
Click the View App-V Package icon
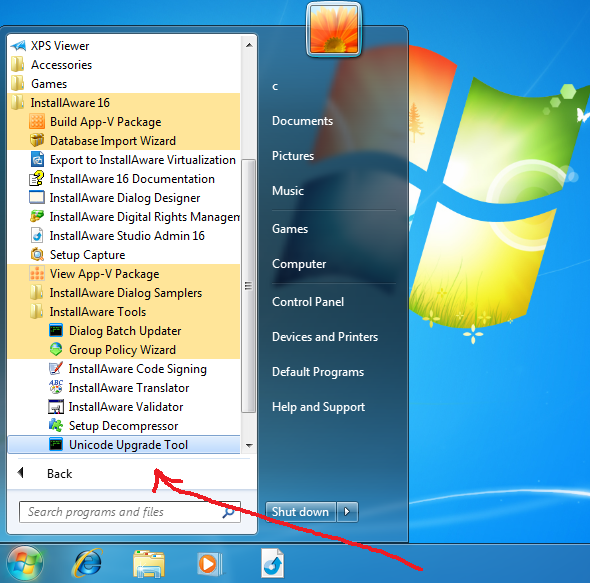[x=37, y=274]
